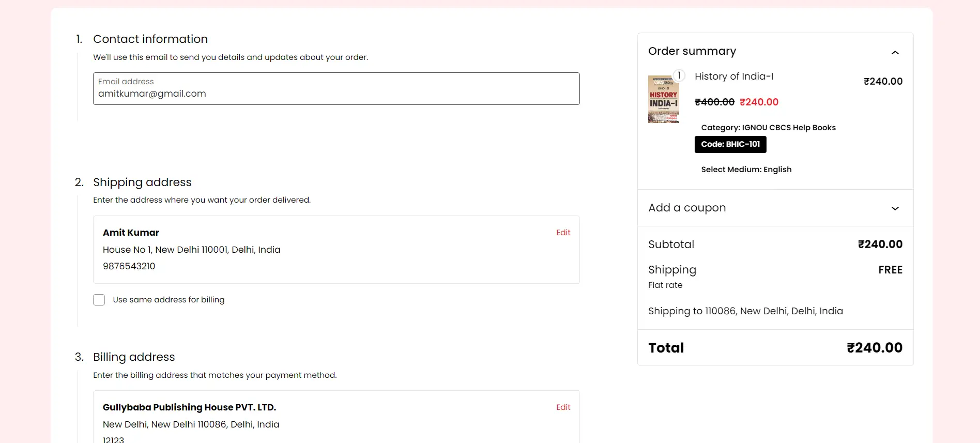980x443 pixels.
Task: Click the Order summary heading
Action: 692,51
